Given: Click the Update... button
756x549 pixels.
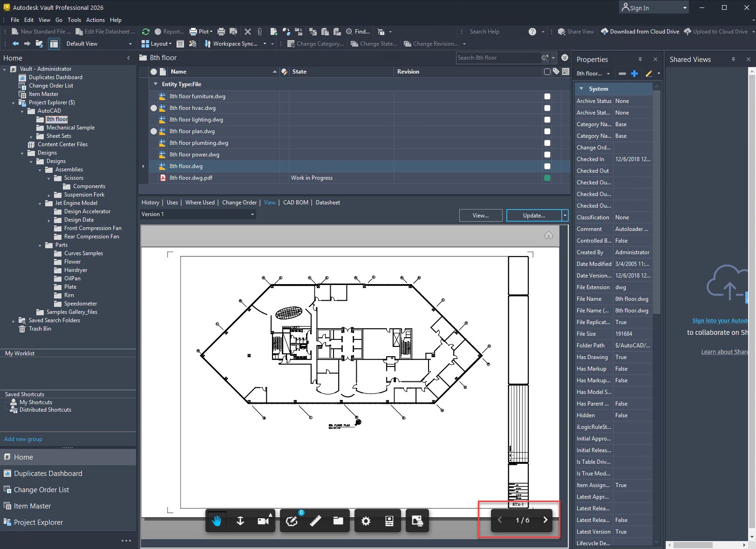Looking at the screenshot, I should [x=533, y=215].
